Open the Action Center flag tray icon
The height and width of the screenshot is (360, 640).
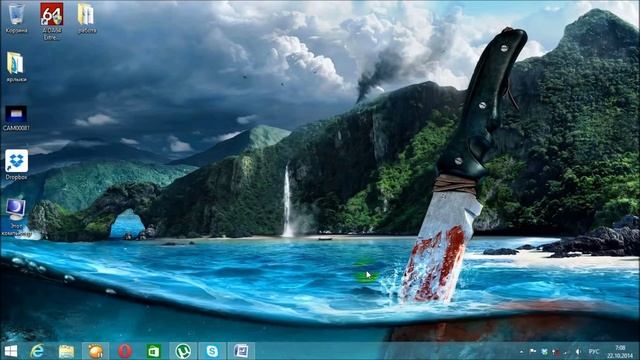coord(533,351)
